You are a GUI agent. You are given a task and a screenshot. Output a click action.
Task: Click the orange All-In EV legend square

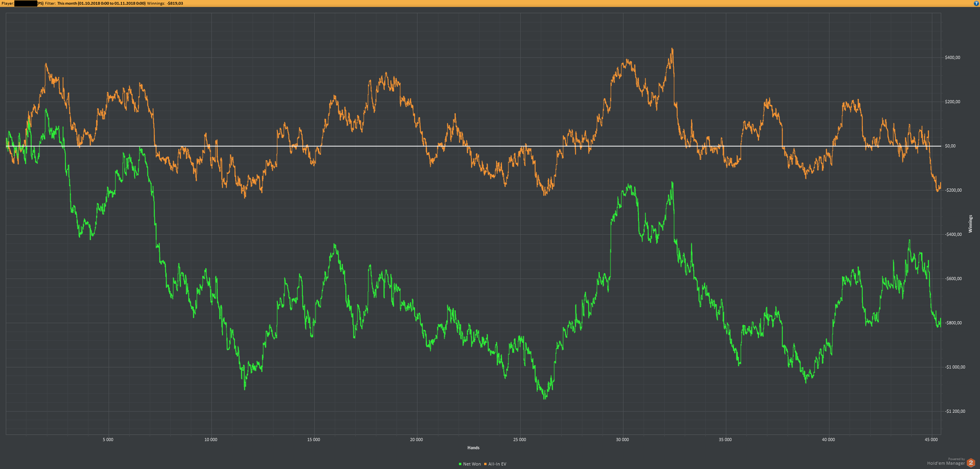pyautogui.click(x=485, y=464)
